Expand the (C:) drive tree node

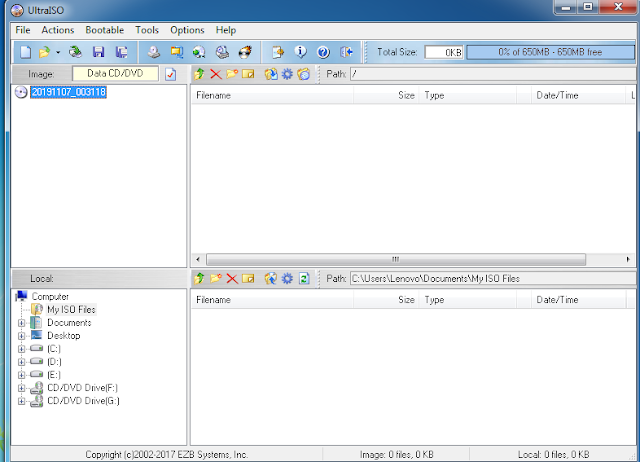click(22, 349)
